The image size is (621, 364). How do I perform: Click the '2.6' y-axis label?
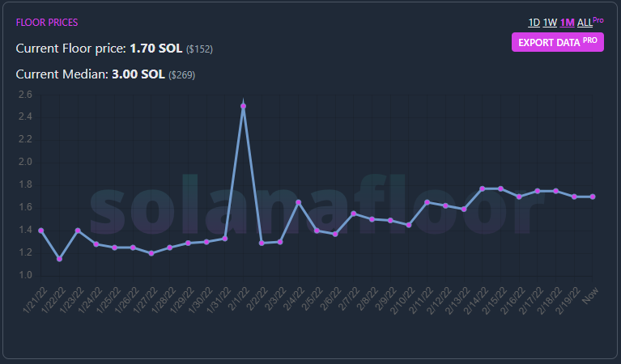(25, 95)
